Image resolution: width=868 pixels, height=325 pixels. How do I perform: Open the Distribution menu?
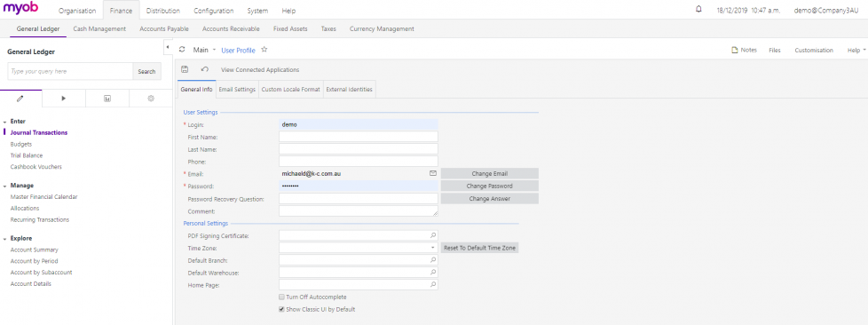click(x=163, y=11)
